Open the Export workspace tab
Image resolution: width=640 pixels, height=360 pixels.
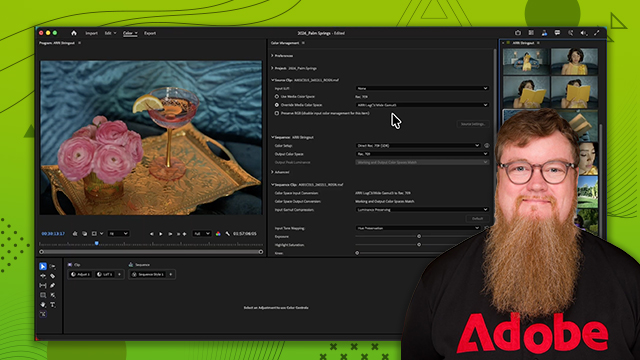(x=150, y=33)
